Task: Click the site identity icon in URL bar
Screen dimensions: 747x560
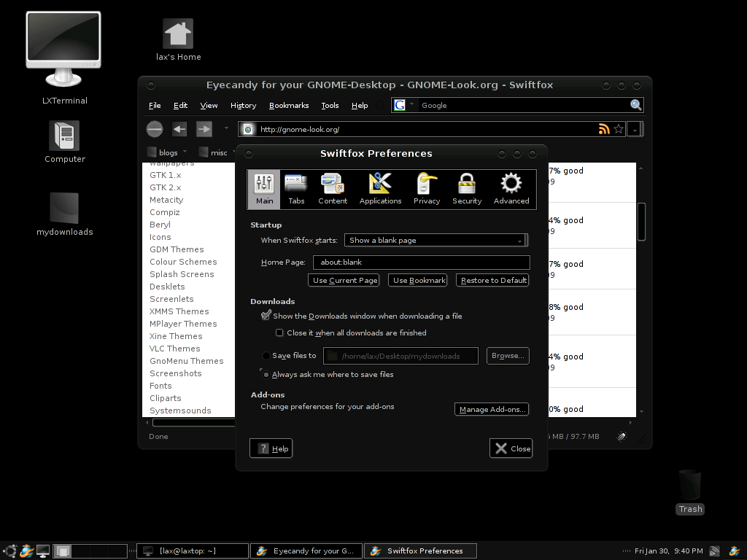Action: [x=248, y=129]
